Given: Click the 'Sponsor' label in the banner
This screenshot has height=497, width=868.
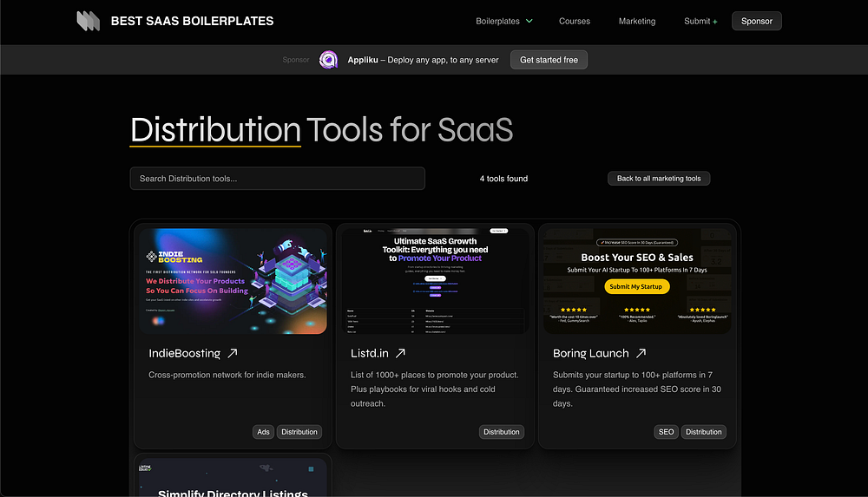Looking at the screenshot, I should (x=296, y=60).
